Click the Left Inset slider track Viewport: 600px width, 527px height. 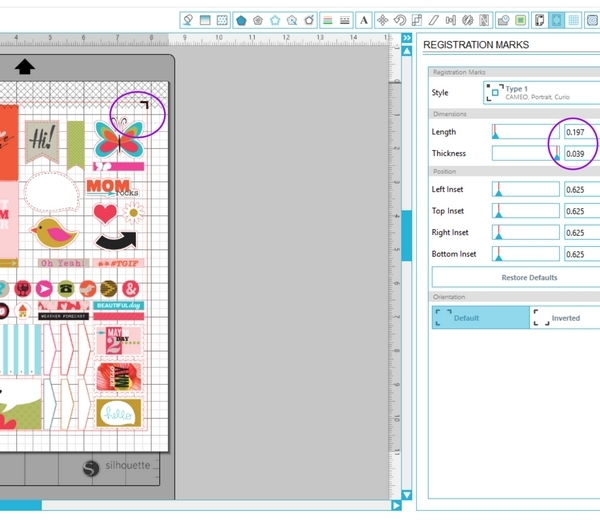(x=526, y=189)
